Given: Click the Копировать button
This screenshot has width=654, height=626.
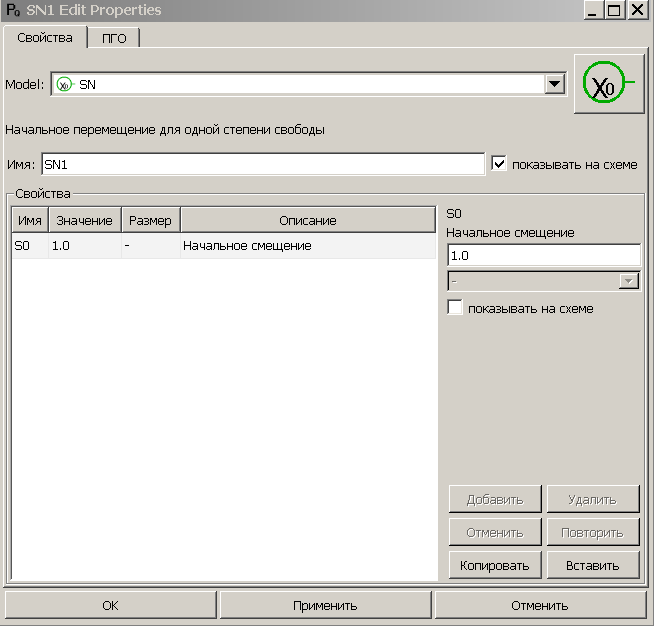Looking at the screenshot, I should click(x=494, y=565).
